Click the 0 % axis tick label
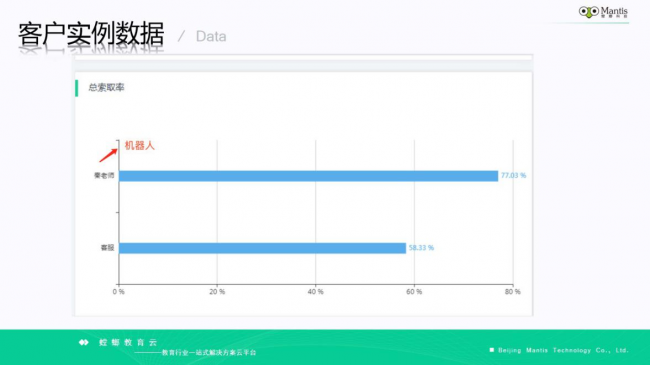The width and height of the screenshot is (650, 365). tap(119, 292)
